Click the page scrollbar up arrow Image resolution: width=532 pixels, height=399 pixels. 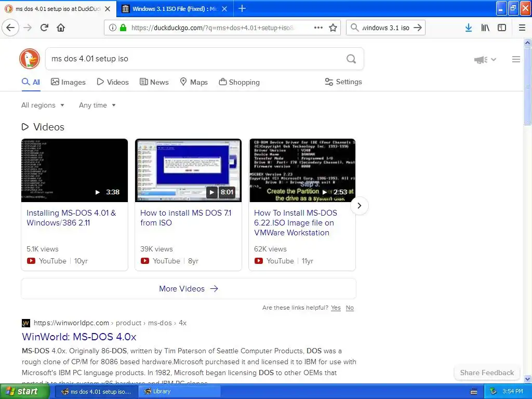(527, 43)
